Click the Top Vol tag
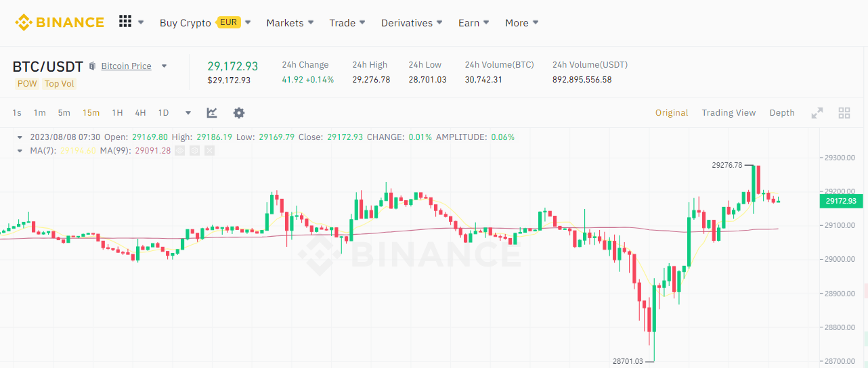The image size is (868, 368). point(60,84)
